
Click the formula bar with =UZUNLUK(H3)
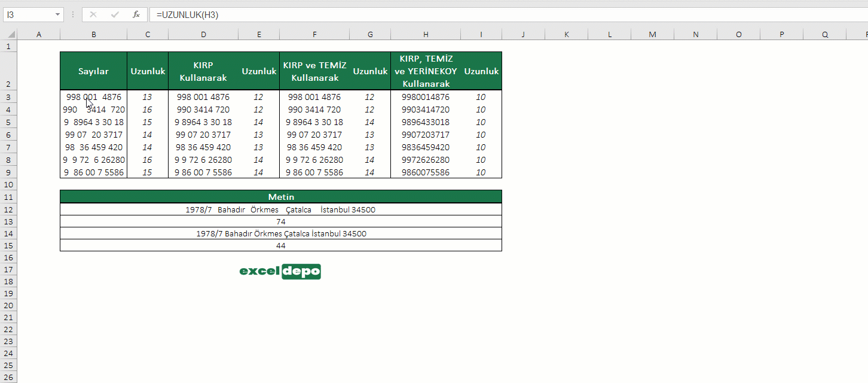[x=508, y=14]
